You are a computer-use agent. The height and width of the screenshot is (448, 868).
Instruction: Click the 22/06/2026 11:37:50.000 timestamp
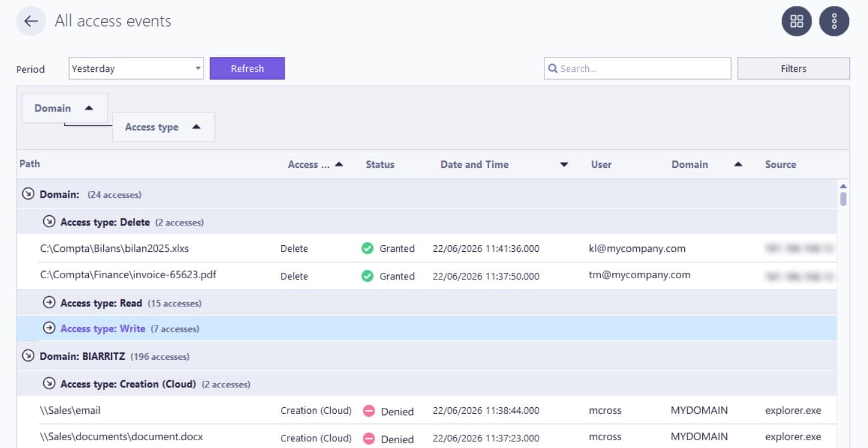tap(486, 276)
